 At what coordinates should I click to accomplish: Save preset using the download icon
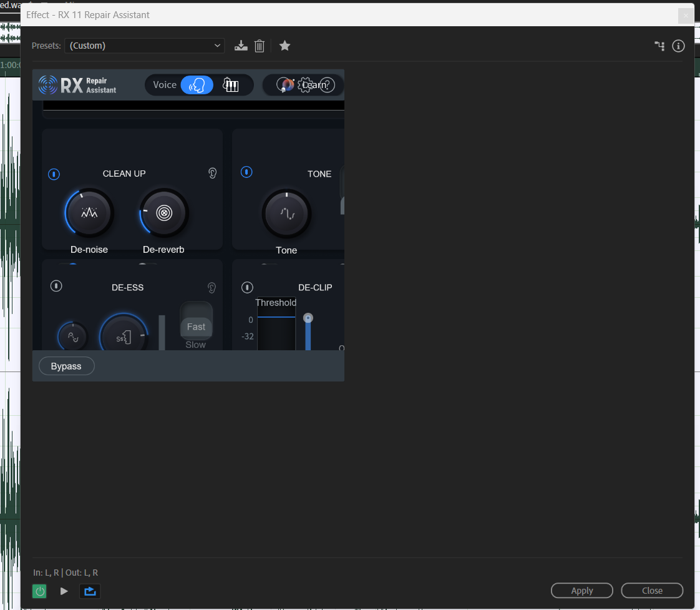241,45
